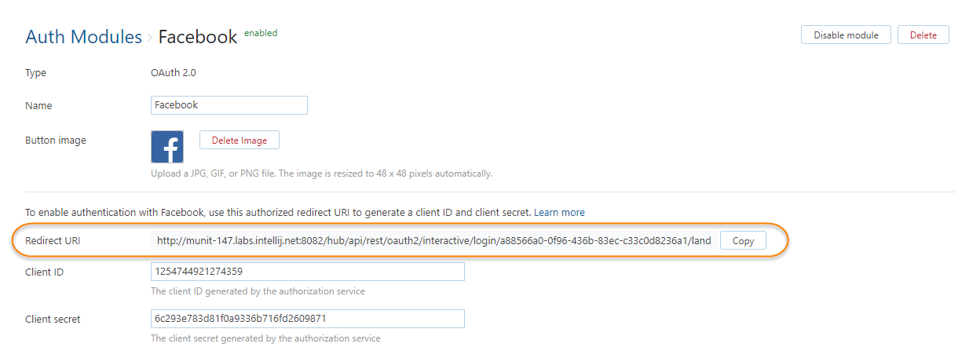Click the Client secret label
This screenshot has height=358, width=980.
(53, 320)
